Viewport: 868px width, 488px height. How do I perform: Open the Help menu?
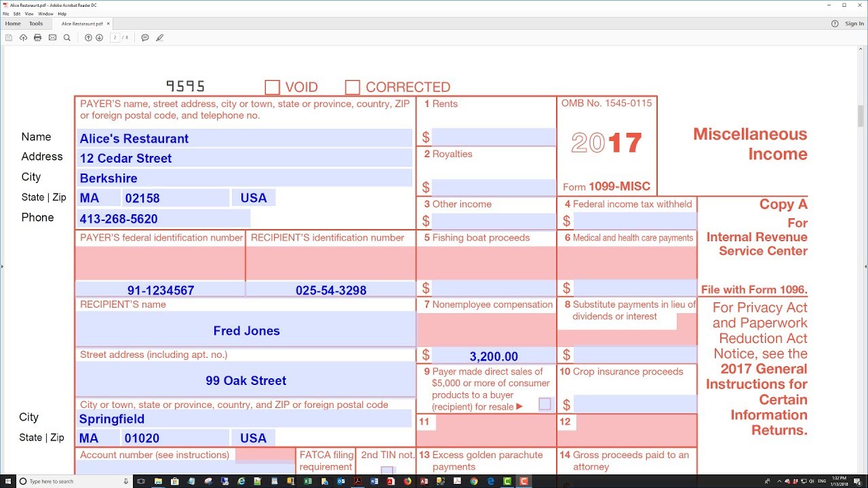(62, 14)
